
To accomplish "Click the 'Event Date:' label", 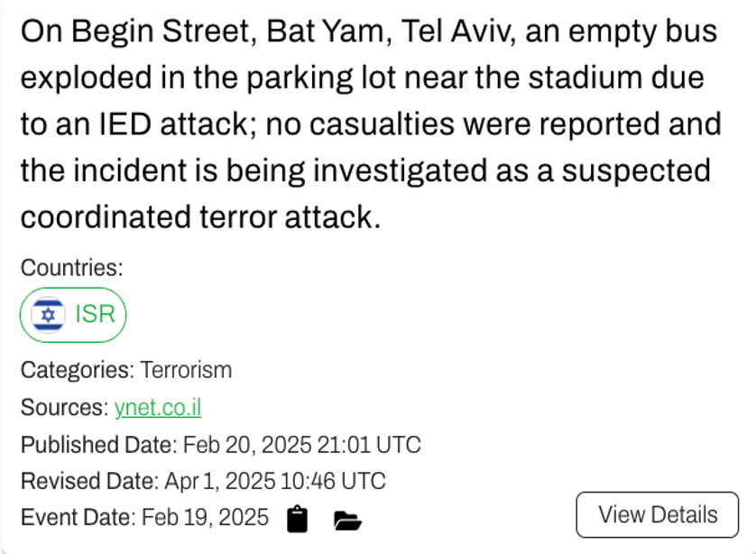I will point(78,517).
